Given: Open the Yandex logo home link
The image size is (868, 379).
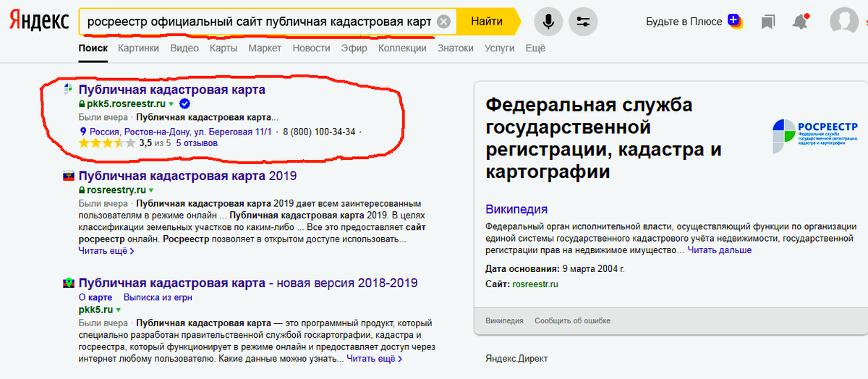Looking at the screenshot, I should (x=39, y=21).
